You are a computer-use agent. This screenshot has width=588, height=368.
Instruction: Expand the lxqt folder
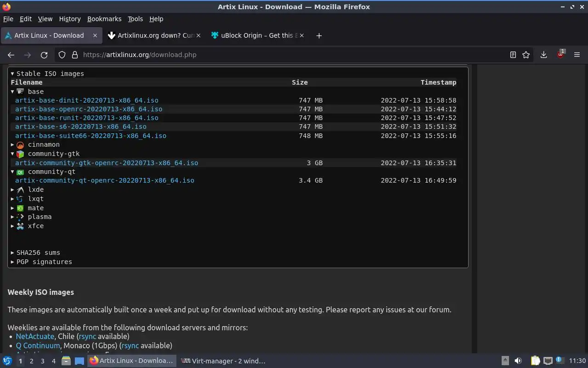[27, 199]
